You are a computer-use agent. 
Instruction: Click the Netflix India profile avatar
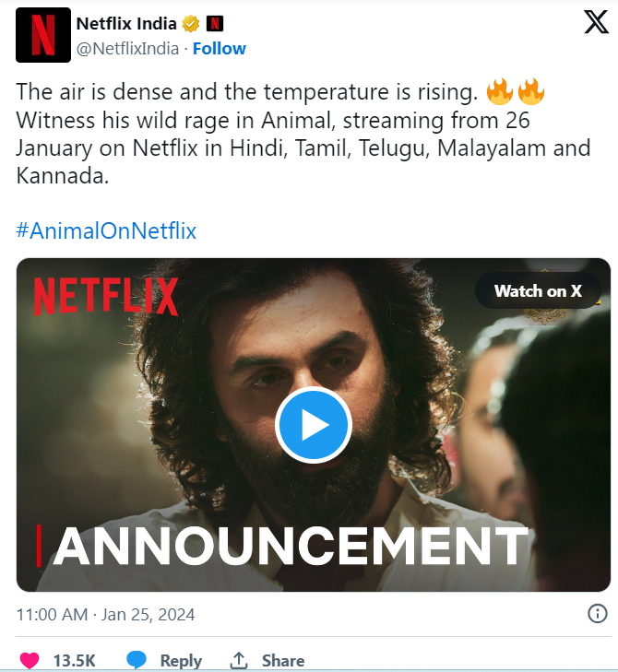[x=42, y=36]
